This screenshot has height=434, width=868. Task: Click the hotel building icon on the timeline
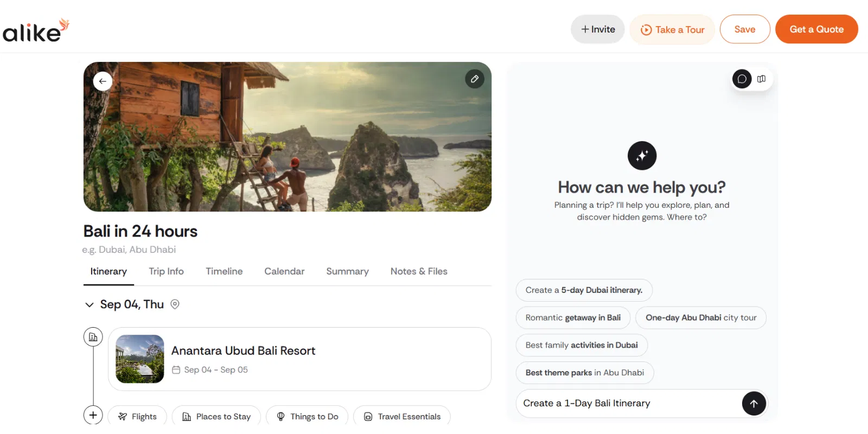point(93,337)
